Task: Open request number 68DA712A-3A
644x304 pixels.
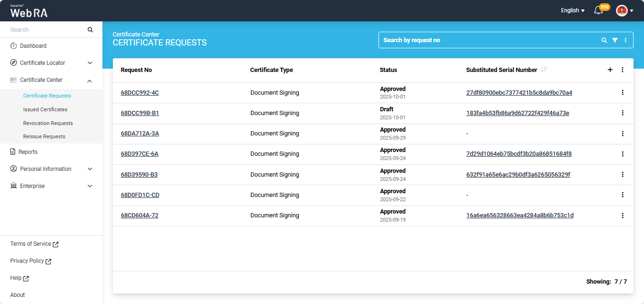Action: 139,134
